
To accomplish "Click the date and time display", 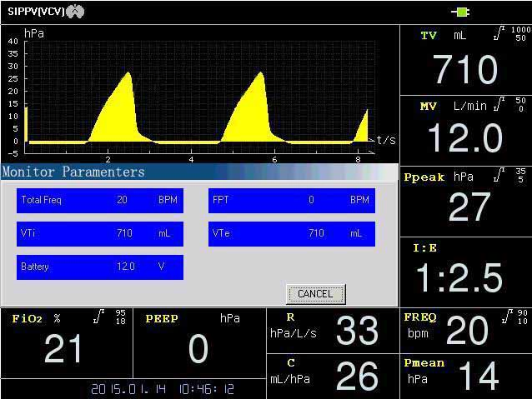I will tap(163, 389).
